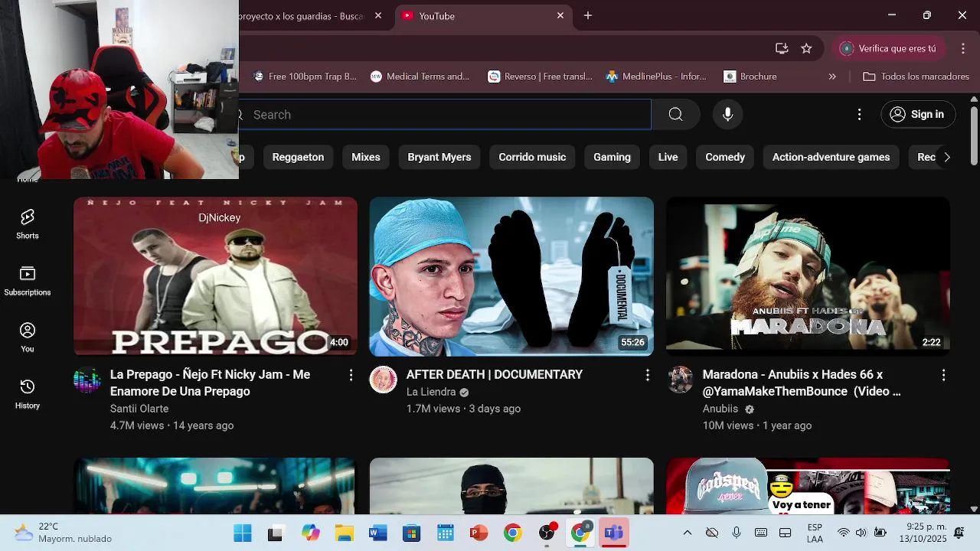Open 'Medical Terms and...' bookmark
980x551 pixels.
pyautogui.click(x=420, y=77)
